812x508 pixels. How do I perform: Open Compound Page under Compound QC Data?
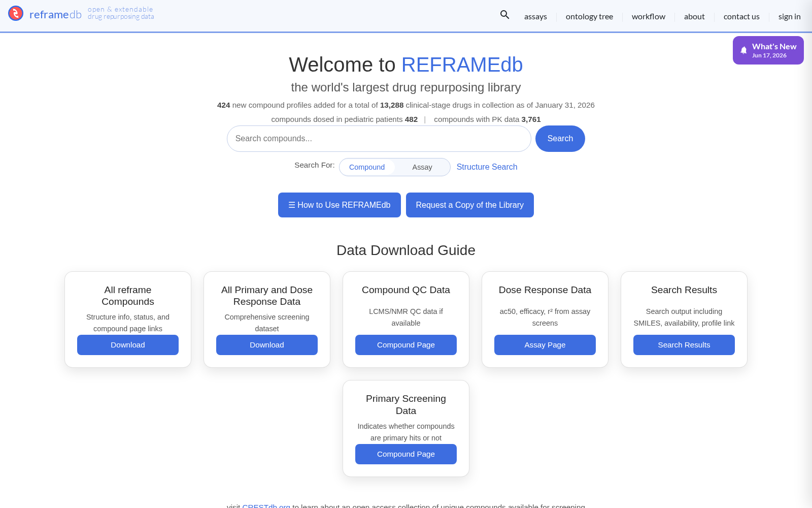click(406, 345)
